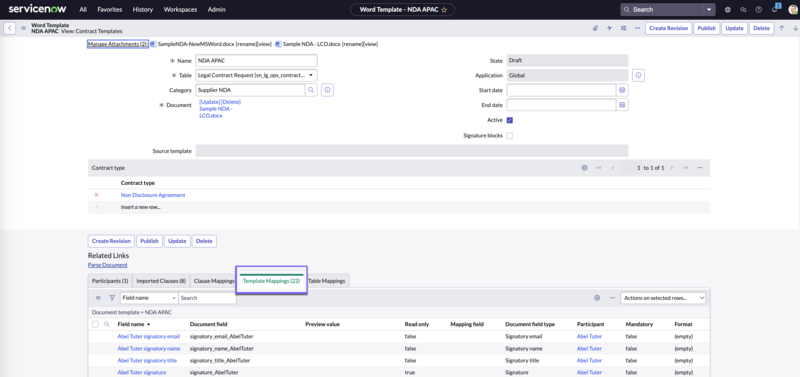The width and height of the screenshot is (800, 377).
Task: Switch to Imported Clauses (8) tab
Action: 161,281
